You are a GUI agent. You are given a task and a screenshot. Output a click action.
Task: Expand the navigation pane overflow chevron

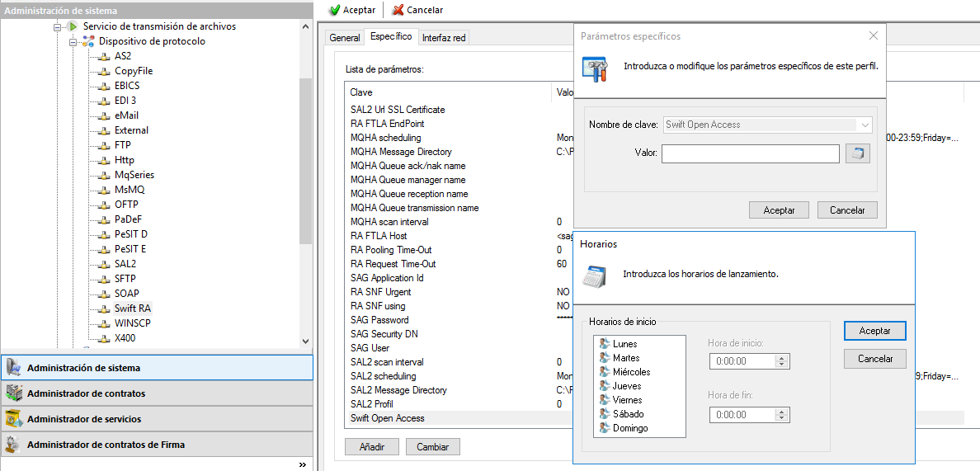coord(303,464)
